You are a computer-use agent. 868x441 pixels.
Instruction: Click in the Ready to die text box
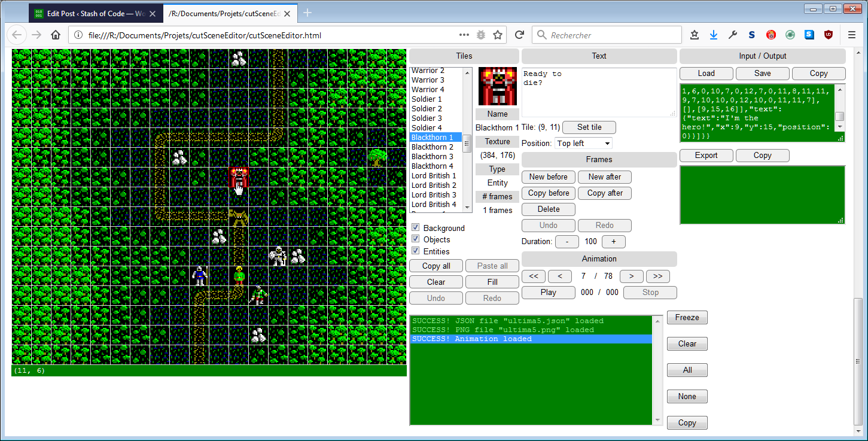[x=599, y=92]
